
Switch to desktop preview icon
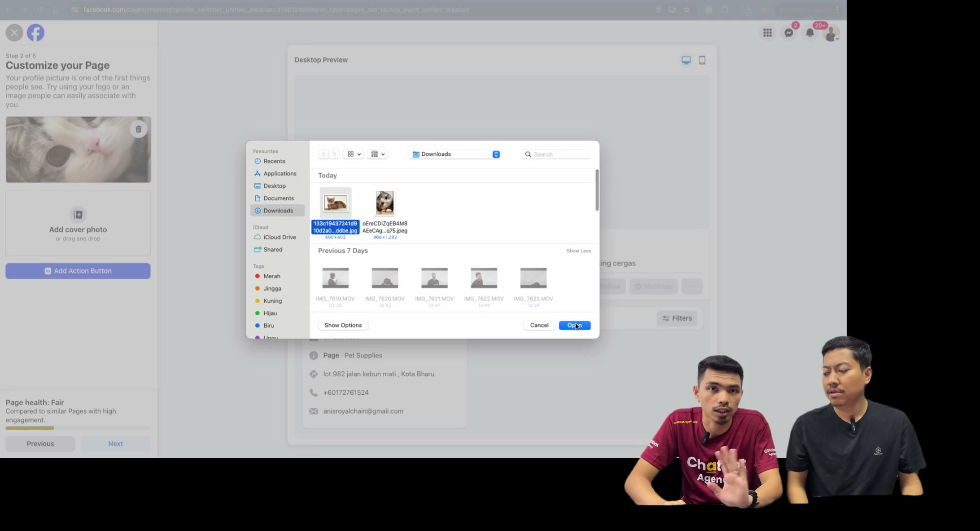(x=686, y=60)
